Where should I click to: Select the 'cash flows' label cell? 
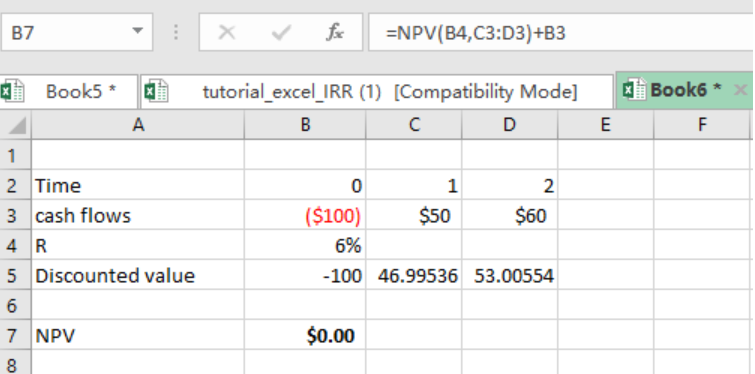coord(138,215)
